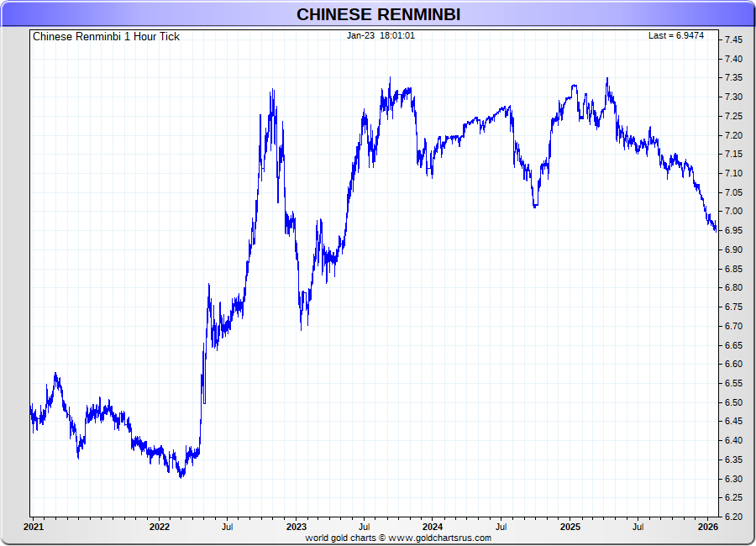Click the 2026 x-axis label
756x546 pixels.
pos(707,527)
